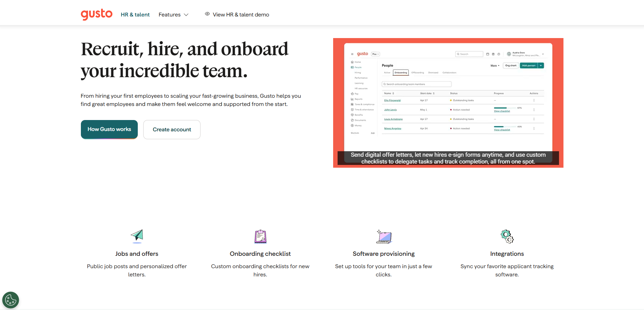Open the HR & talent nav link

pyautogui.click(x=135, y=15)
